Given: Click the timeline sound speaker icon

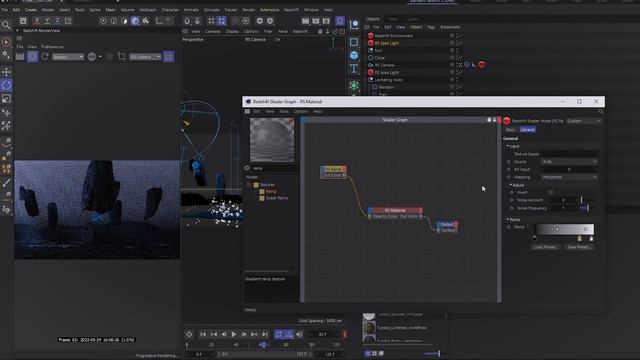Looking at the screenshot, I should point(300,334).
